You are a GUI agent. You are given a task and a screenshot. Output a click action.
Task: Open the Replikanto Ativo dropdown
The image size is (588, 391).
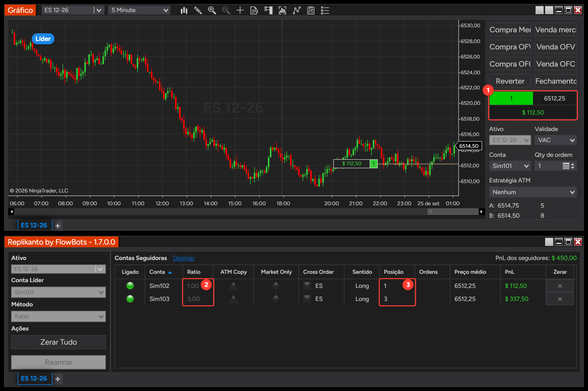tap(58, 269)
